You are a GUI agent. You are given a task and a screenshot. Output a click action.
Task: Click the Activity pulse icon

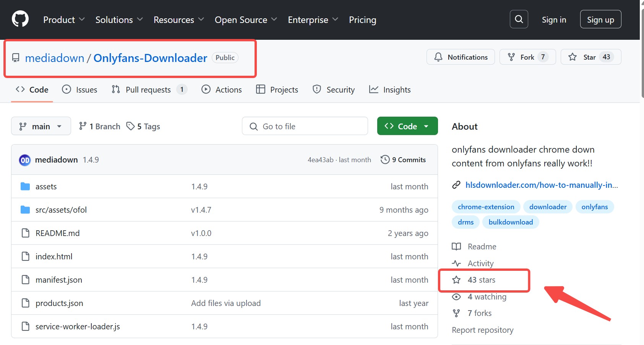456,264
